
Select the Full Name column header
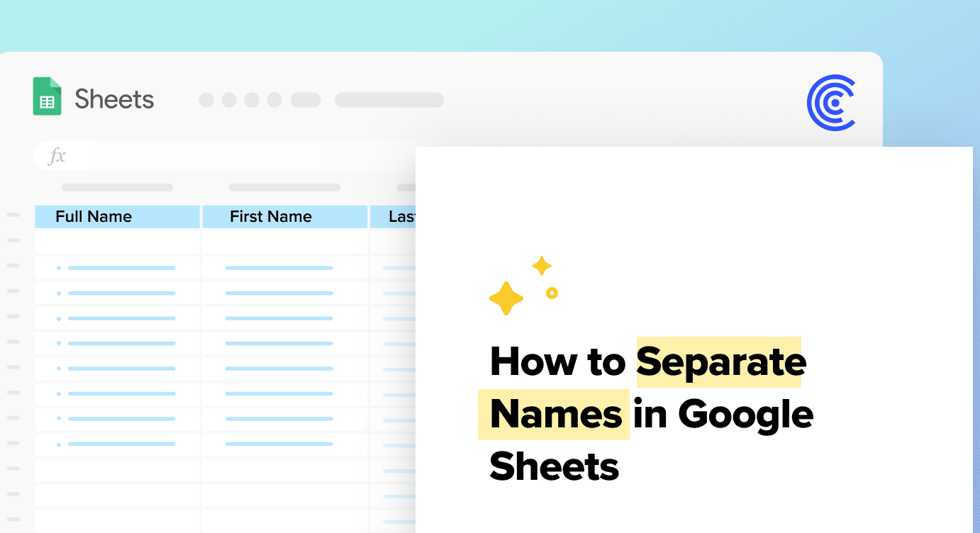click(x=117, y=217)
